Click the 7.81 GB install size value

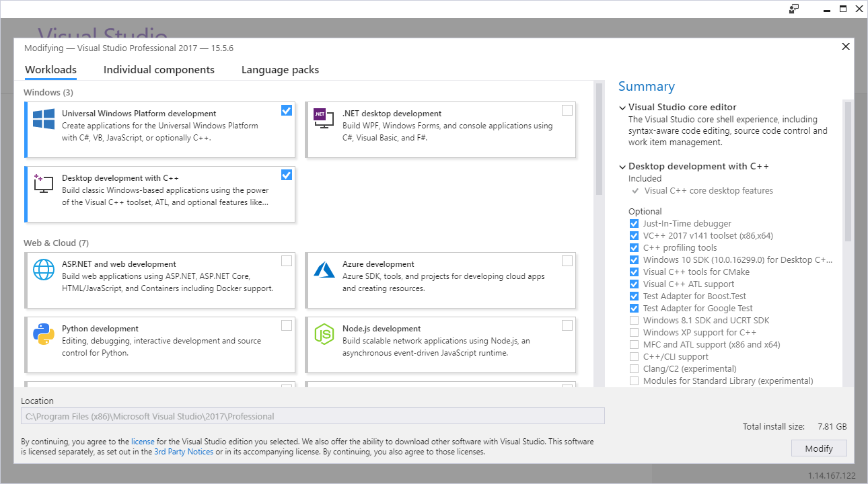tap(832, 427)
